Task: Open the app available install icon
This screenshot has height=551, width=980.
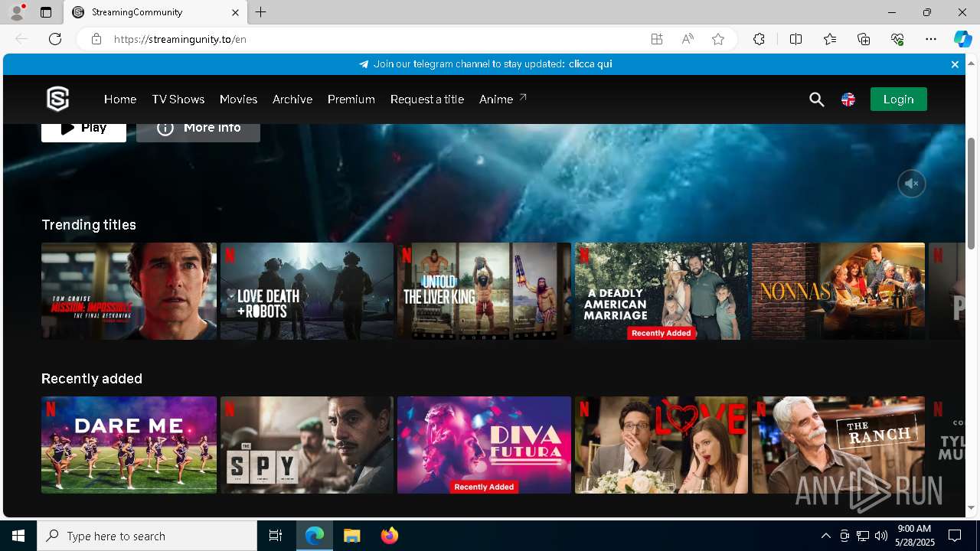Action: point(656,39)
